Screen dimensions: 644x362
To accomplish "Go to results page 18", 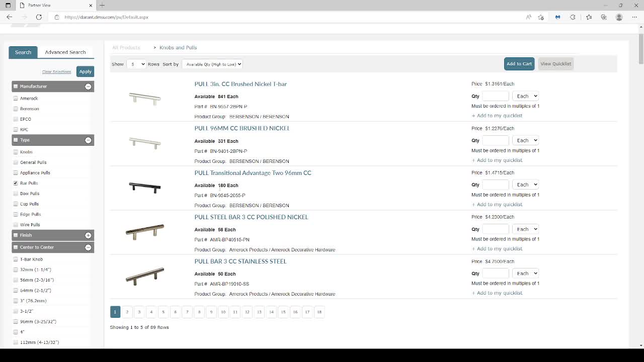I will (319, 312).
